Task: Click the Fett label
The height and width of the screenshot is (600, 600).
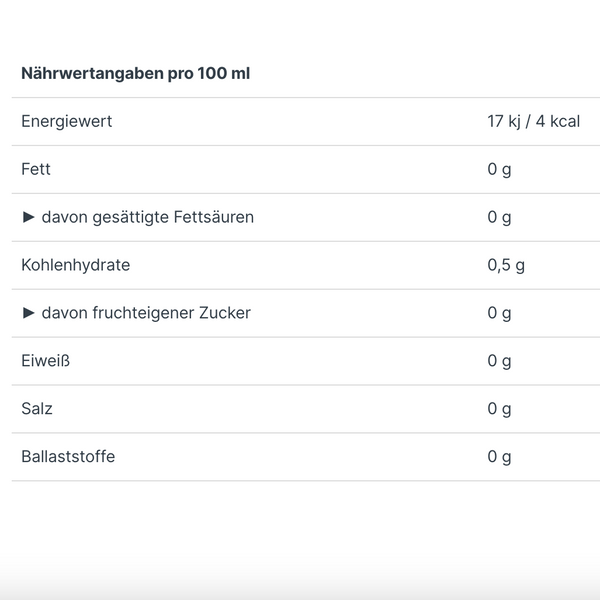Action: pos(36,169)
